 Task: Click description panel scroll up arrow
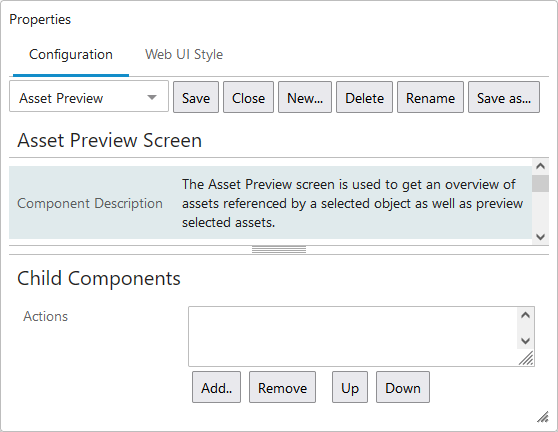pos(540,166)
